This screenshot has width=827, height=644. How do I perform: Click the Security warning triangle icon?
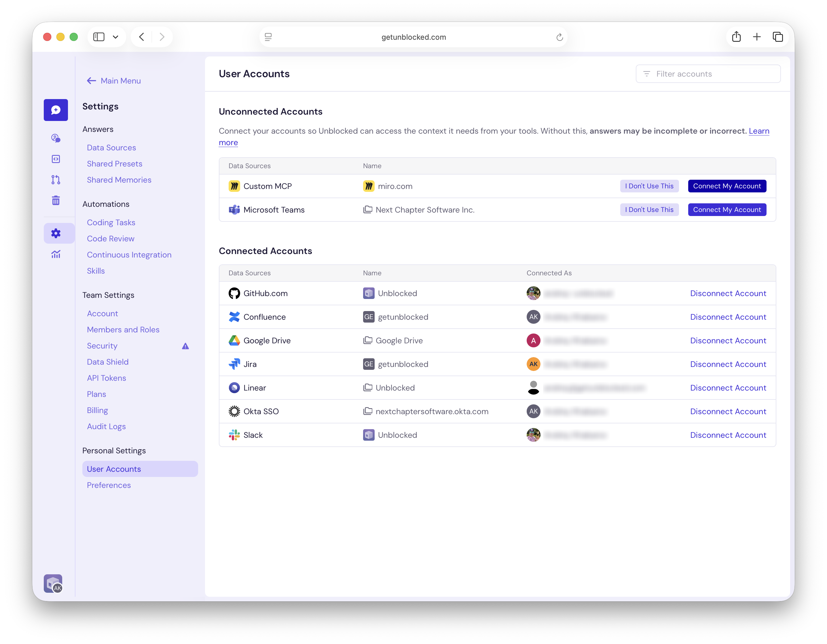[185, 346]
